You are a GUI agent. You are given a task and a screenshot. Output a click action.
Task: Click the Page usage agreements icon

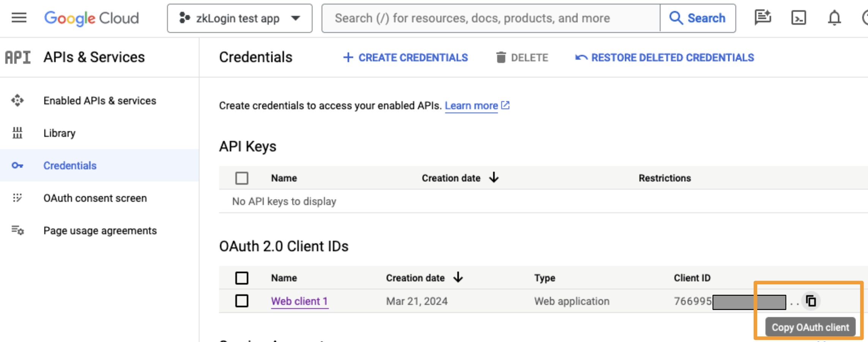[x=17, y=230]
